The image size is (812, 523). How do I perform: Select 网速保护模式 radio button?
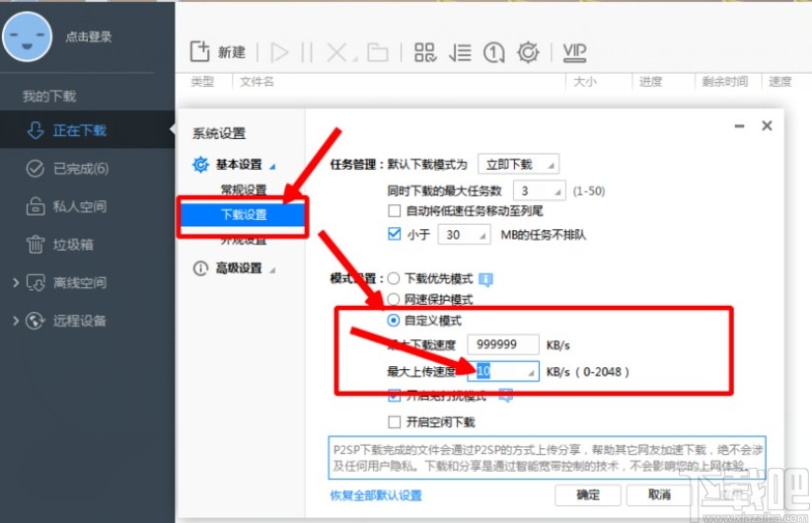tap(394, 299)
